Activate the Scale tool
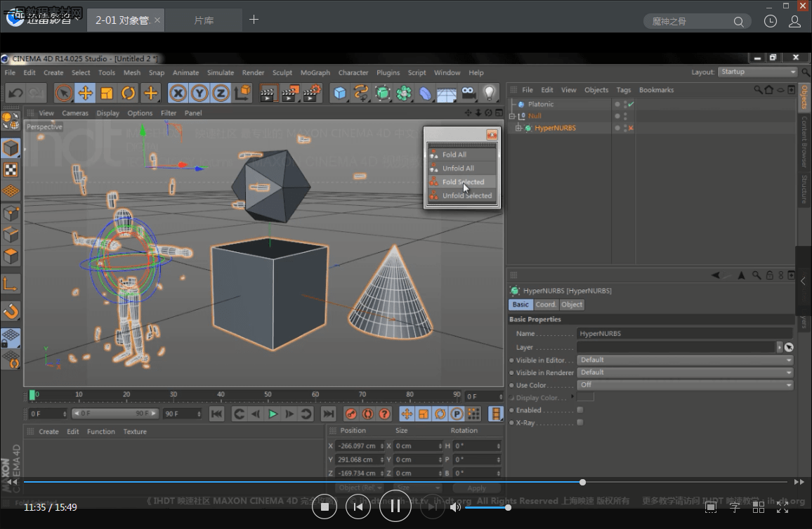 tap(107, 93)
